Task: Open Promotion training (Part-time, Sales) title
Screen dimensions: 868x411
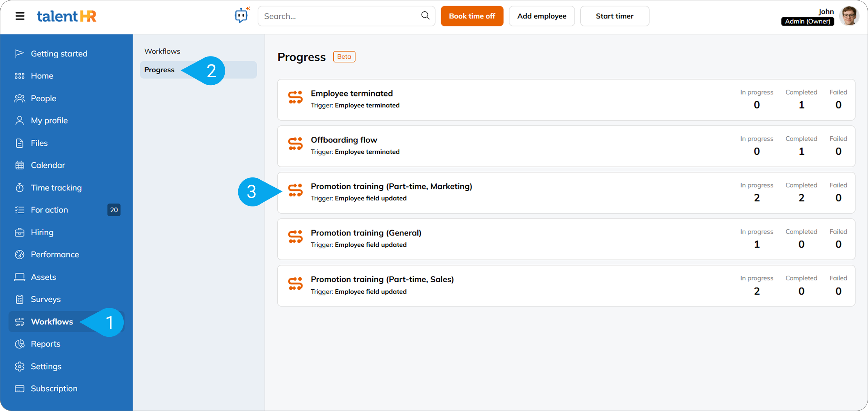Action: (382, 280)
